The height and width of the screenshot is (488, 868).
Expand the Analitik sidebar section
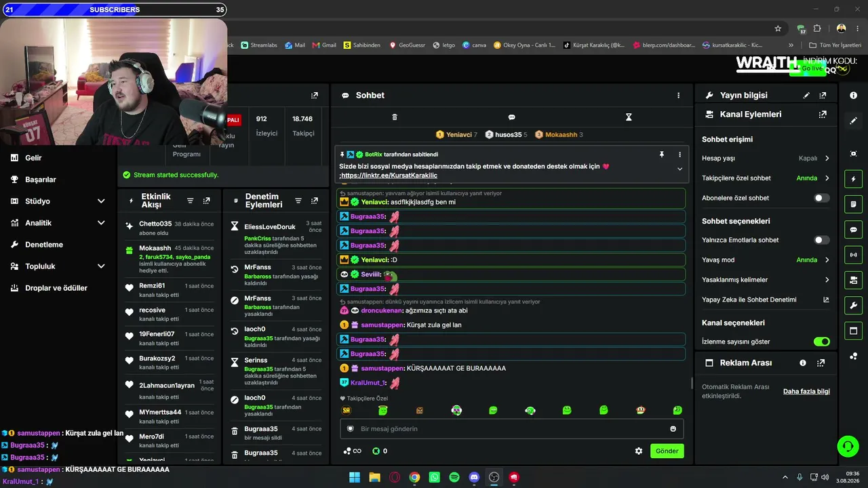coord(101,223)
